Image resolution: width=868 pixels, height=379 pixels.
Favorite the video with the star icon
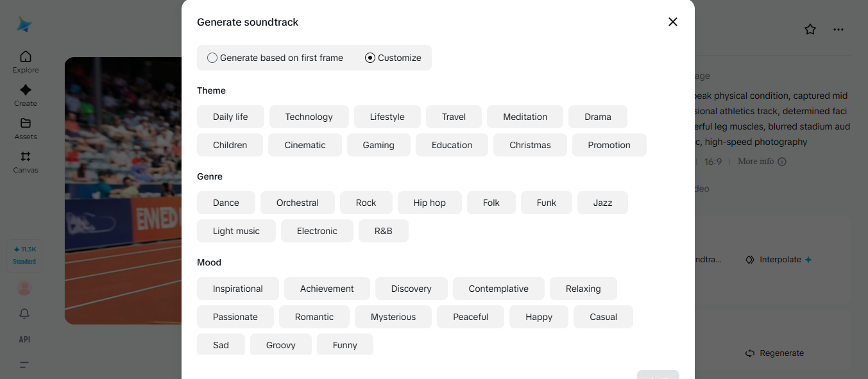click(x=810, y=29)
